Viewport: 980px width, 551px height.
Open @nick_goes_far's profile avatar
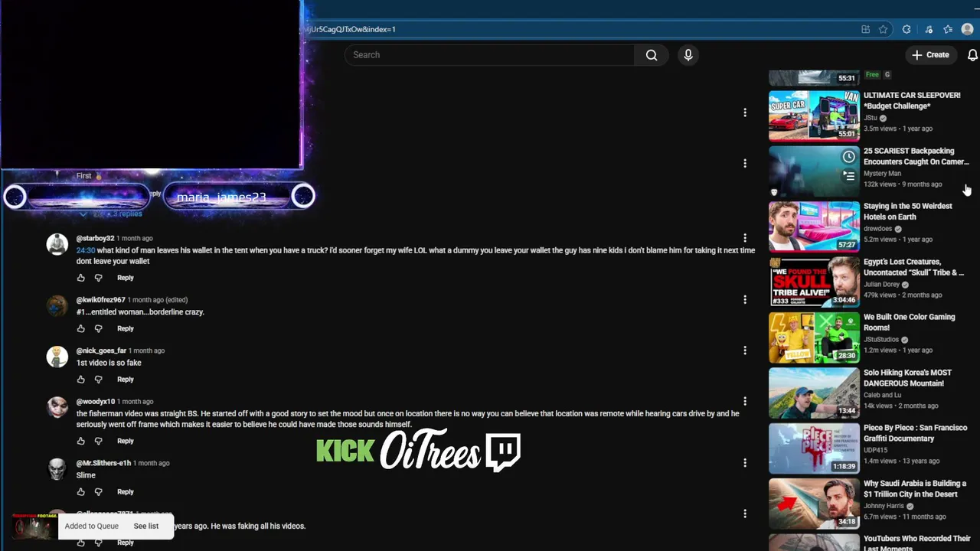point(57,357)
